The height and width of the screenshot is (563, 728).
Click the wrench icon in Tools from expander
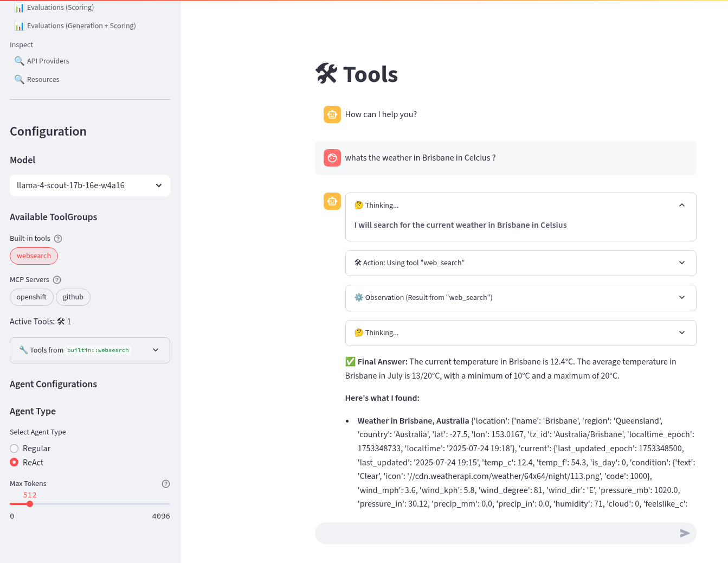point(23,350)
